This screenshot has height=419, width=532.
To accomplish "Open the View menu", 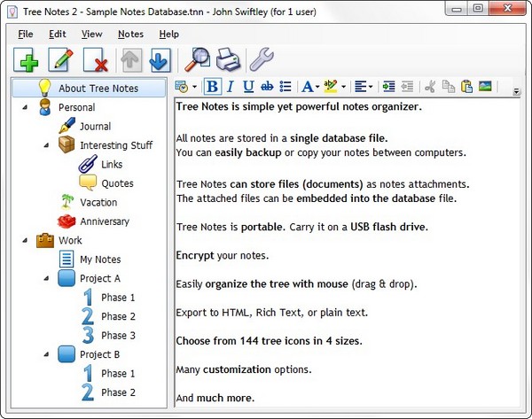I will [x=91, y=34].
